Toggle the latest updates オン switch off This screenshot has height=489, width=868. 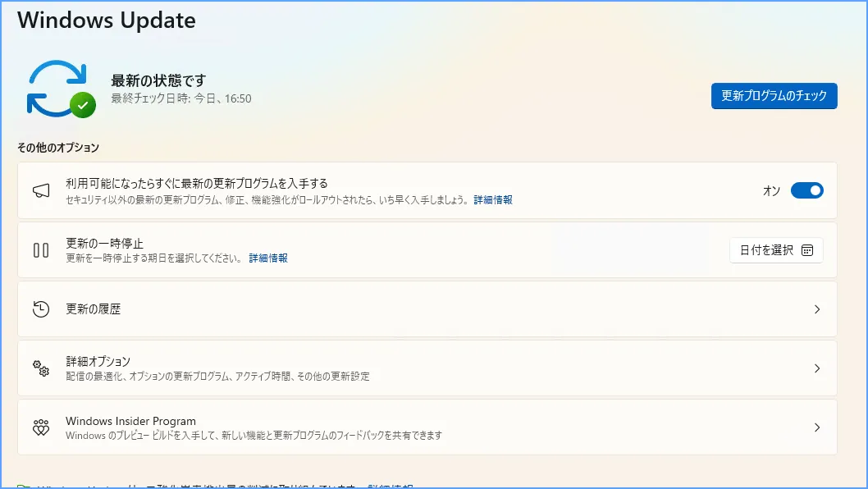[x=807, y=190]
